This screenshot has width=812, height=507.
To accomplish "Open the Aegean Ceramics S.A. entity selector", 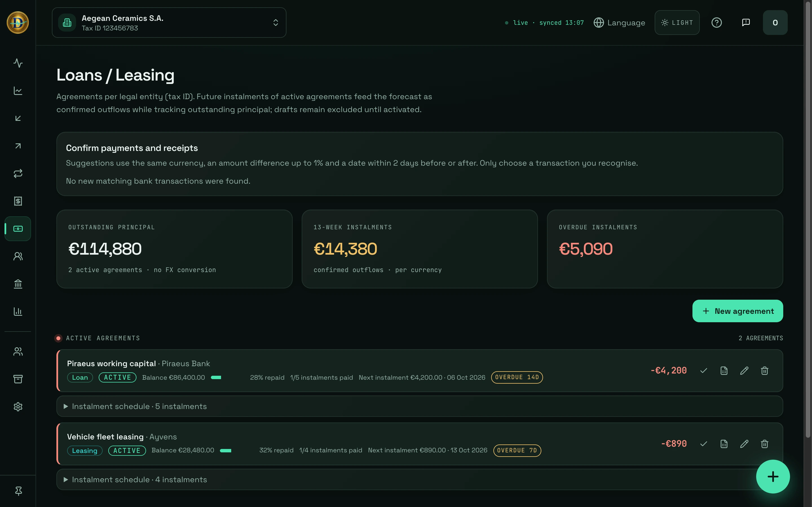I will tap(169, 23).
